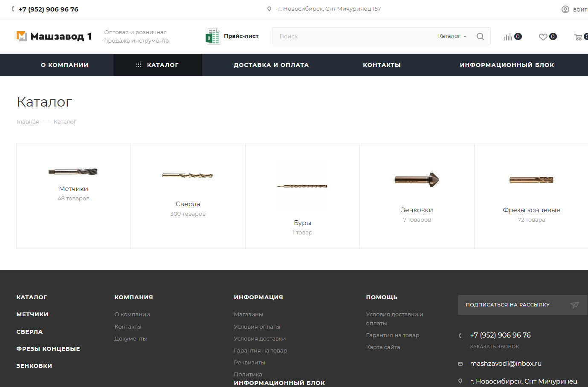Select the Зенковки category image
The height and width of the screenshot is (387, 588).
point(417,180)
